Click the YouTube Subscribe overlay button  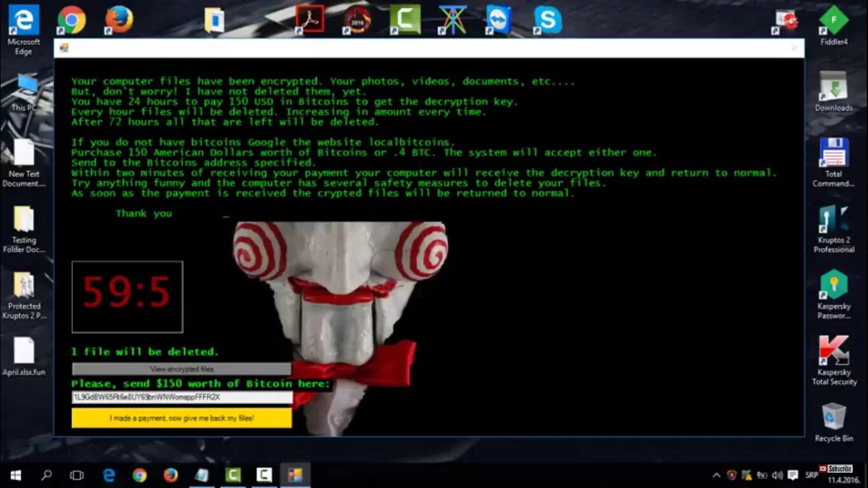click(835, 469)
